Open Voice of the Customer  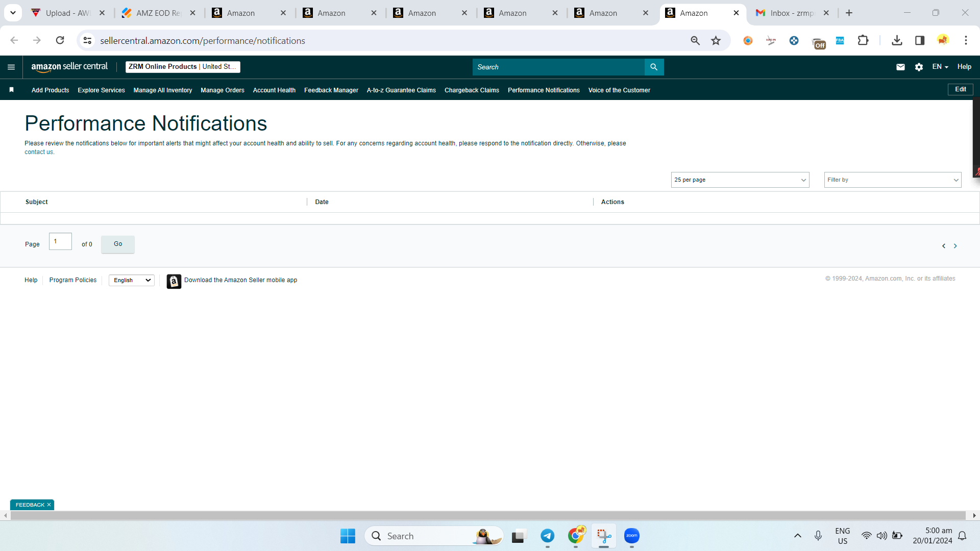[x=619, y=90]
